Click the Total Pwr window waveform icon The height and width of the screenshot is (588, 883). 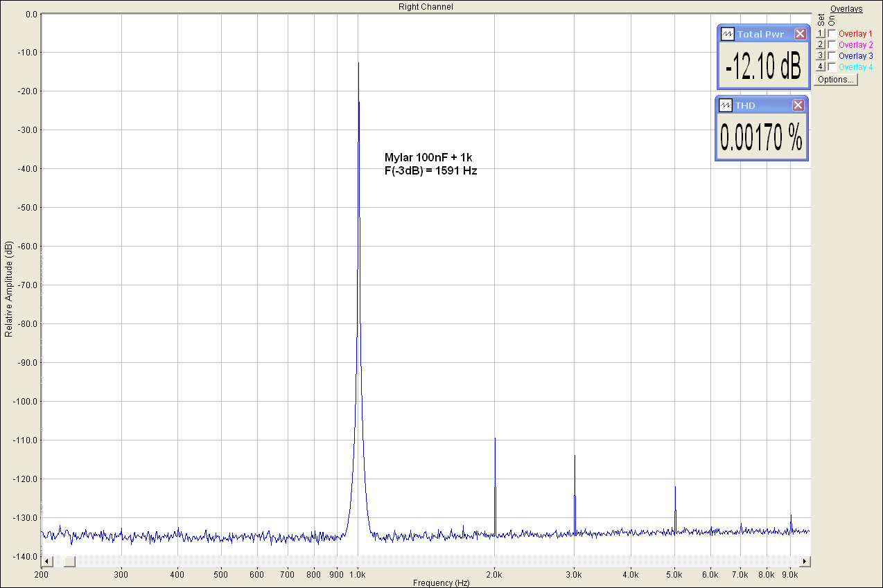(x=728, y=34)
